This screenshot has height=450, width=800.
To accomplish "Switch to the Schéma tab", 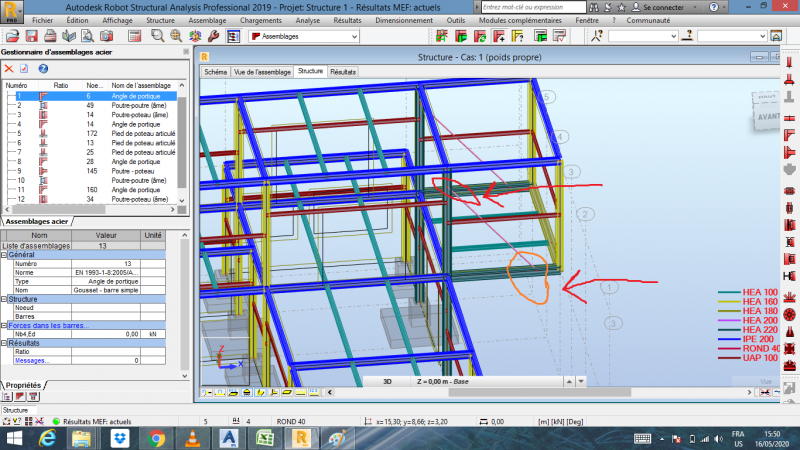I will coord(215,72).
